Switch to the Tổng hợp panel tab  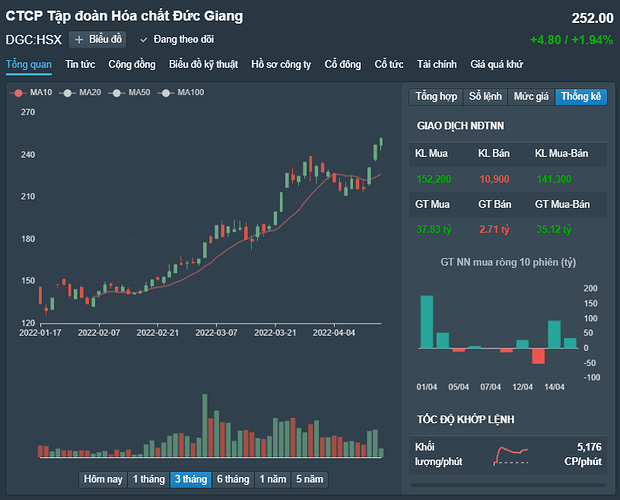pyautogui.click(x=437, y=97)
